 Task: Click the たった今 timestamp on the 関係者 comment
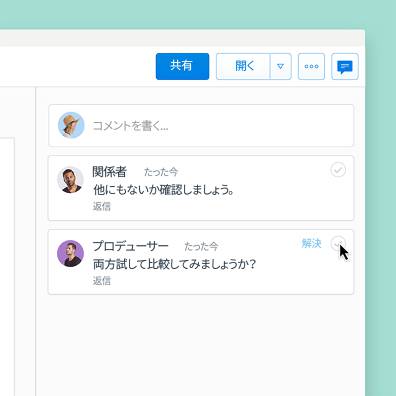161,172
